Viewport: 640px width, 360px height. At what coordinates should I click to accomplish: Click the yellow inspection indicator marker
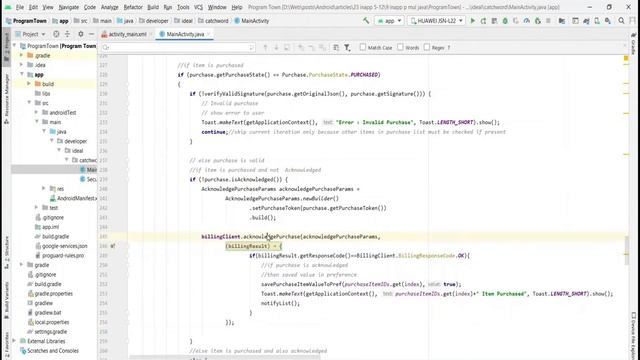coord(626,59)
